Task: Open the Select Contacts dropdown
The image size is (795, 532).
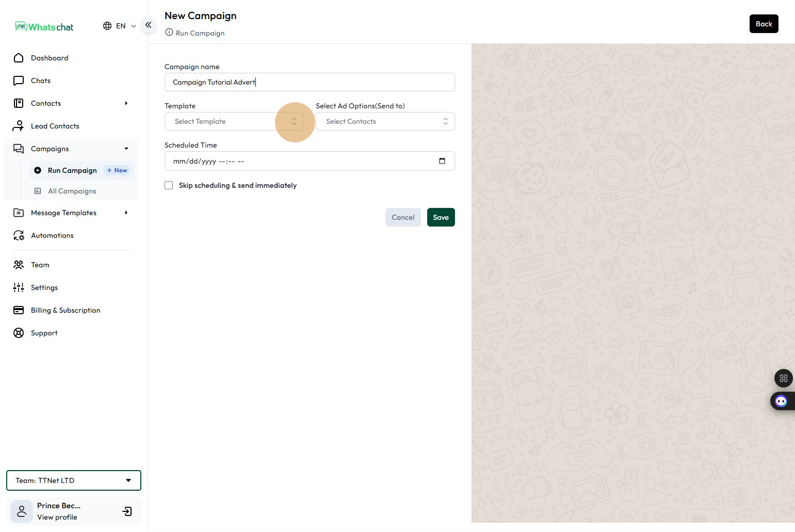Action: pyautogui.click(x=385, y=122)
